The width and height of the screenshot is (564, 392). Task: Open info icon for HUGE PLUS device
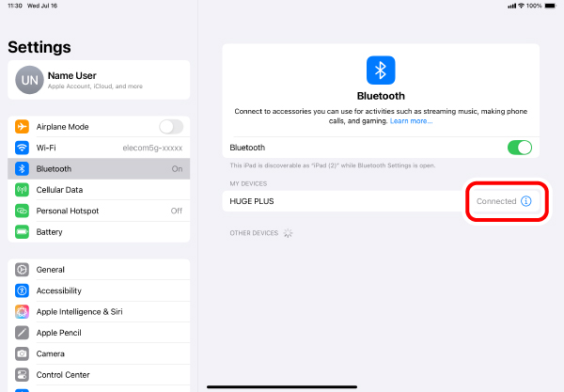525,201
